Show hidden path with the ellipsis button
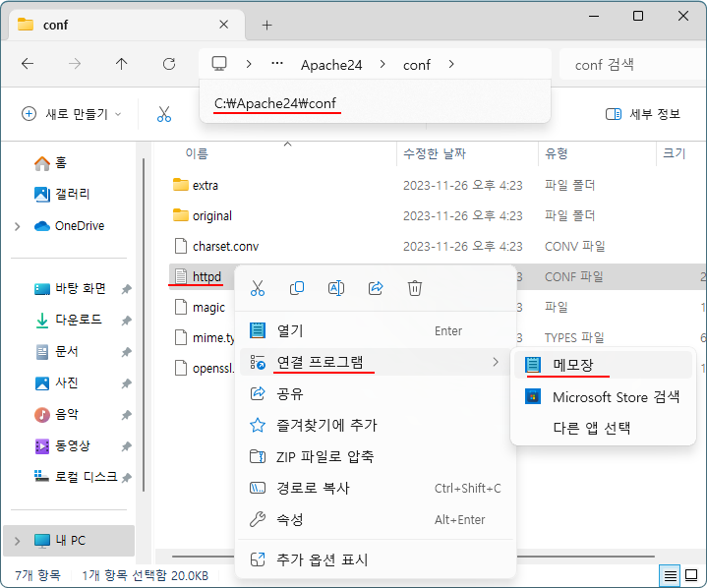This screenshot has width=707, height=588. [x=277, y=64]
